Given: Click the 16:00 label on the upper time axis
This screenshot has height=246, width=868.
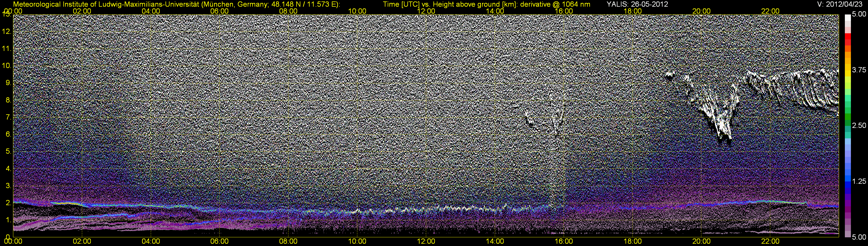Looking at the screenshot, I should click(x=564, y=11).
